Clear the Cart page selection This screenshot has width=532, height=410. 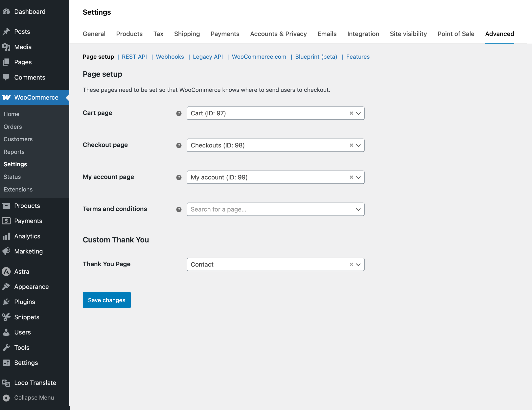point(351,113)
